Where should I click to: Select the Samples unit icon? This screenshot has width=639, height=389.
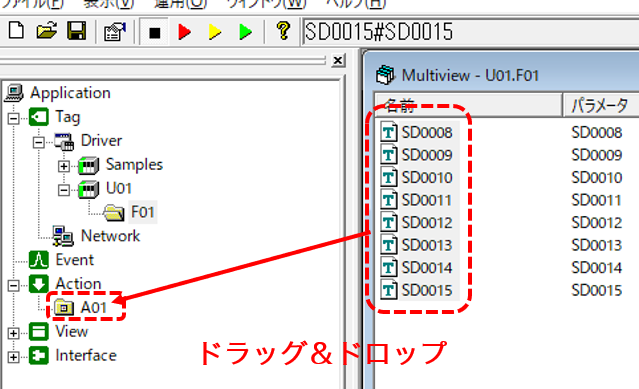point(88,165)
